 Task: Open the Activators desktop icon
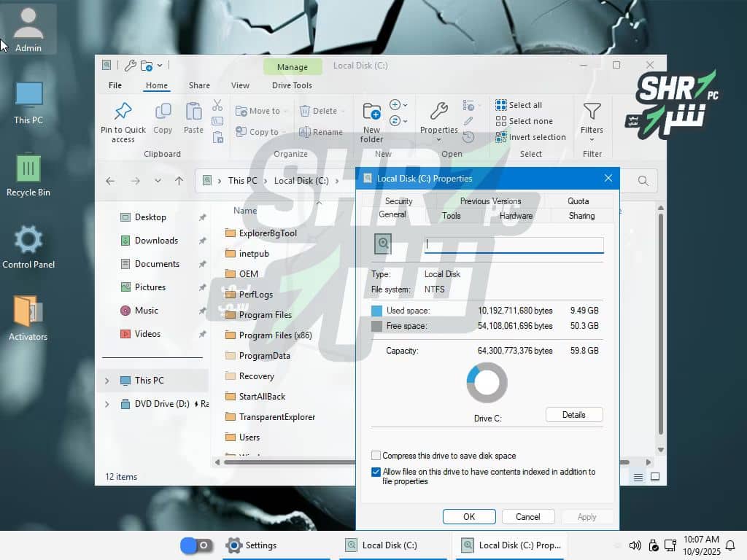click(x=28, y=311)
